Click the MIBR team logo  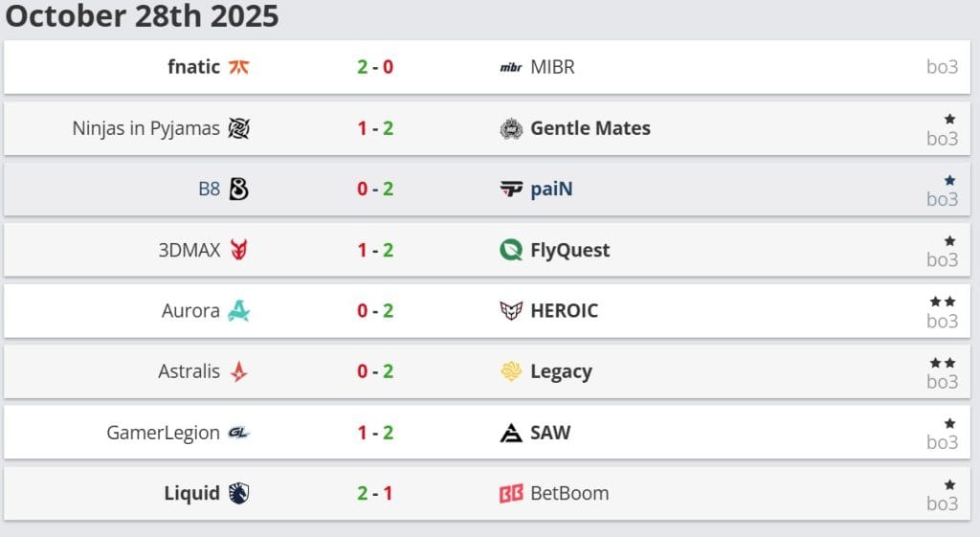511,67
